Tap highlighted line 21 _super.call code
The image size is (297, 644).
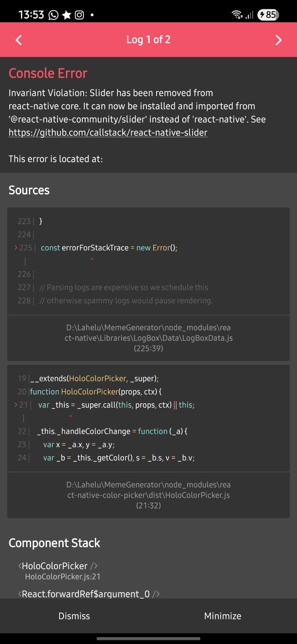[x=116, y=405]
